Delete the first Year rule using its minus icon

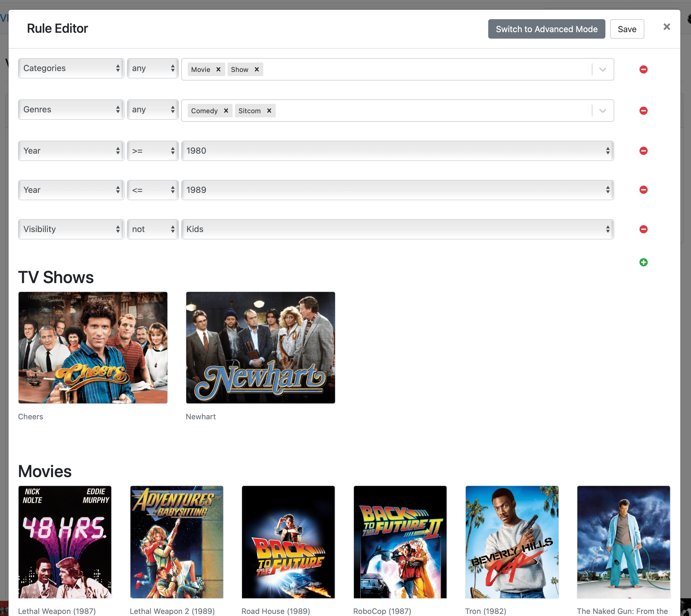tap(643, 151)
